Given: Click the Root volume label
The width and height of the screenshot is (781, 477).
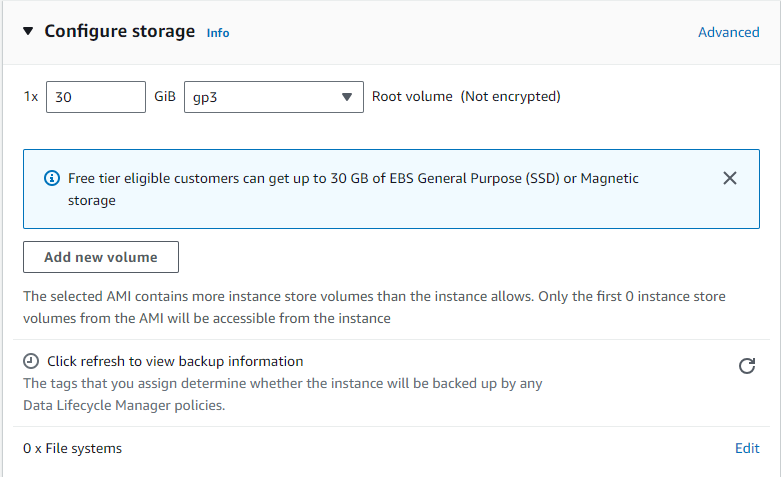Looking at the screenshot, I should coord(413,97).
